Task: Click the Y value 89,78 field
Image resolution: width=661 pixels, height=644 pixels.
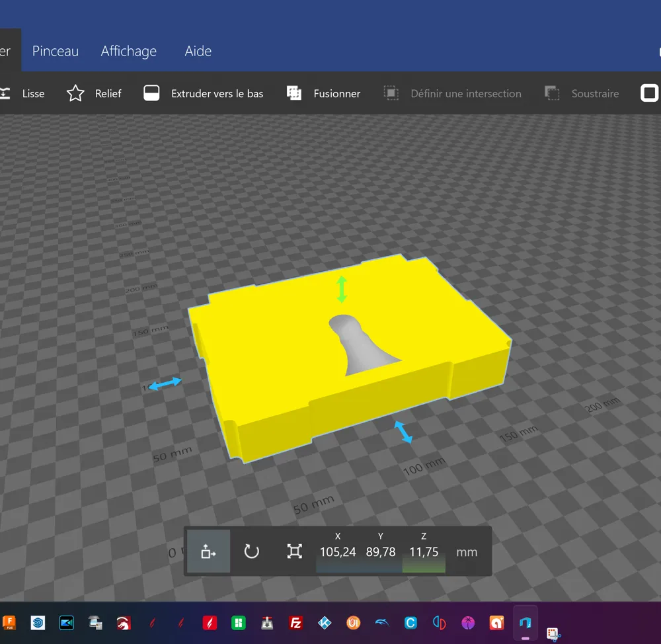Action: pos(381,551)
